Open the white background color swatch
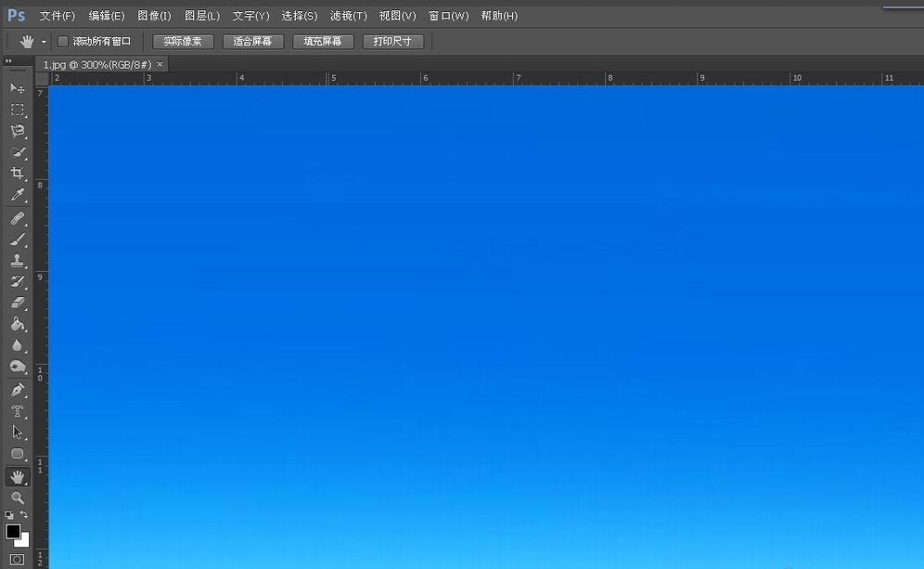The height and width of the screenshot is (569, 924). point(23,541)
